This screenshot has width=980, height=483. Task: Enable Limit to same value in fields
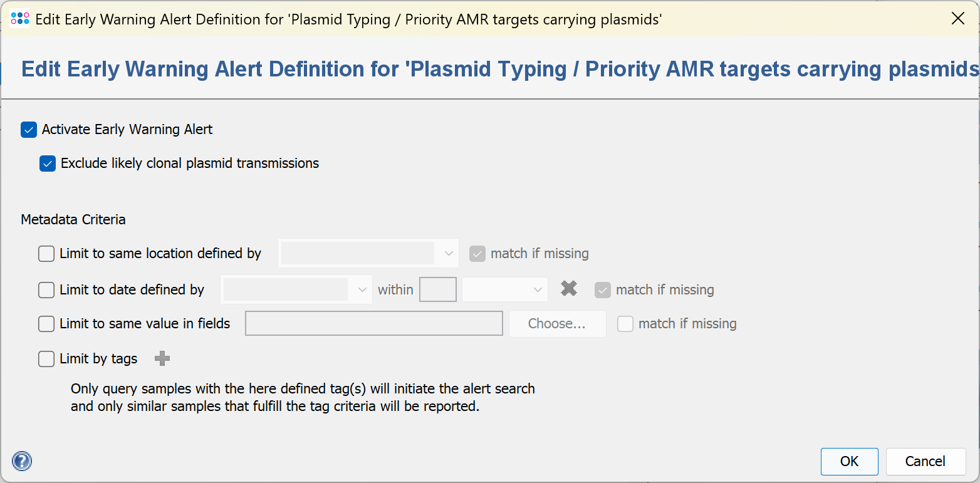[46, 324]
